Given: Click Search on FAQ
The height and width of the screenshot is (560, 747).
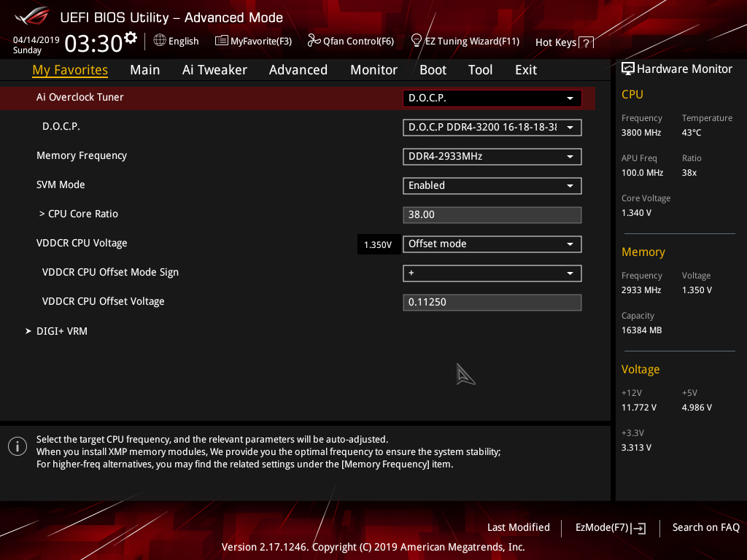Looking at the screenshot, I should [705, 528].
